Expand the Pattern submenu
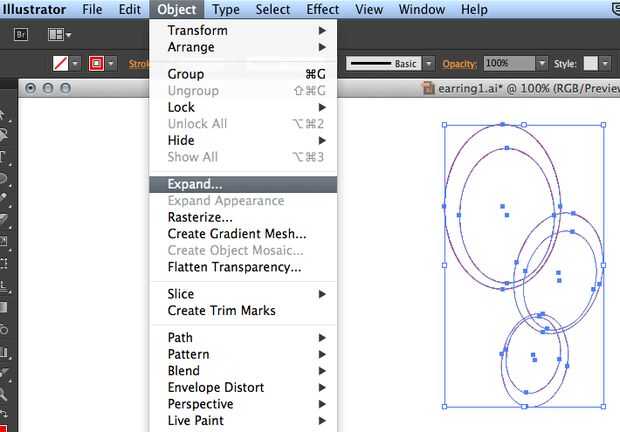The width and height of the screenshot is (620, 432). point(243,354)
